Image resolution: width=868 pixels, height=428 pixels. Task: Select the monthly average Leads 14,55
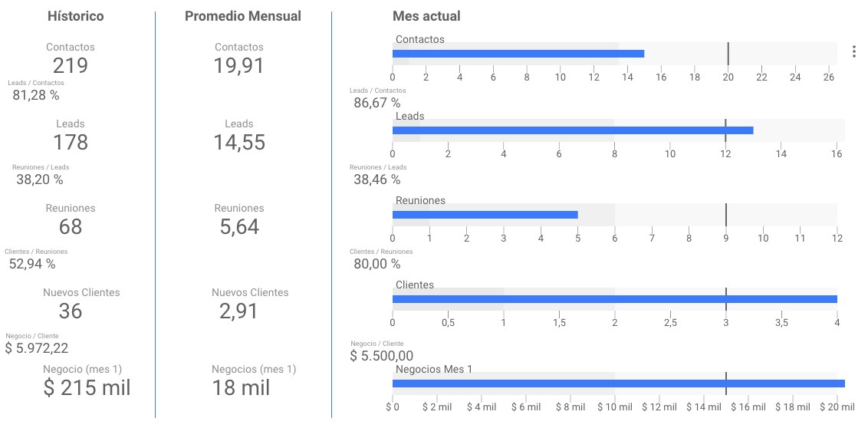[240, 143]
